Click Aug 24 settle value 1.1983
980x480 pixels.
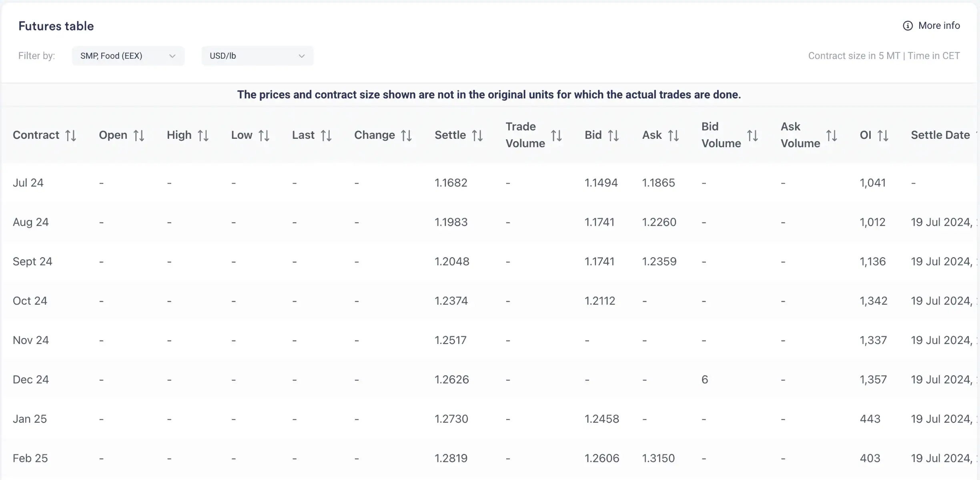(451, 222)
